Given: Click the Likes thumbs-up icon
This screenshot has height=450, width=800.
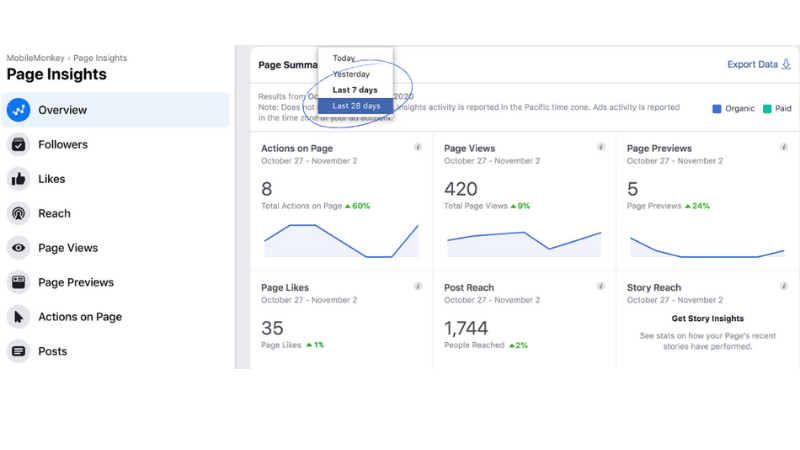Looking at the screenshot, I should coord(18,179).
